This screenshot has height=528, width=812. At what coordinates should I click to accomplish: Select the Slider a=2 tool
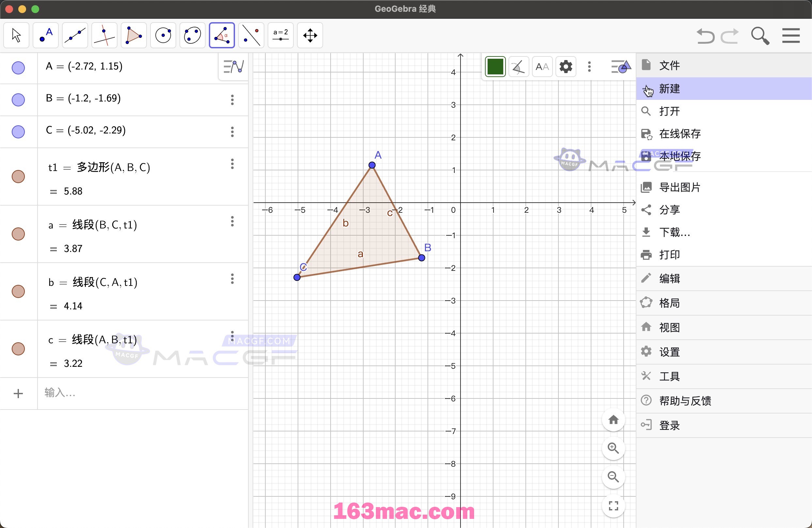pyautogui.click(x=280, y=35)
